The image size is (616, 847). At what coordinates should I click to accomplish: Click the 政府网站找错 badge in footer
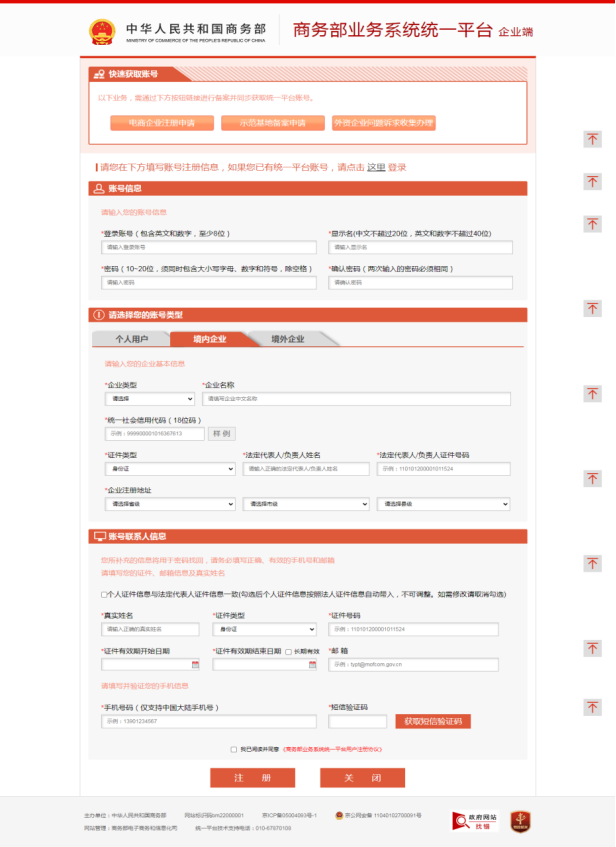pyautogui.click(x=474, y=821)
